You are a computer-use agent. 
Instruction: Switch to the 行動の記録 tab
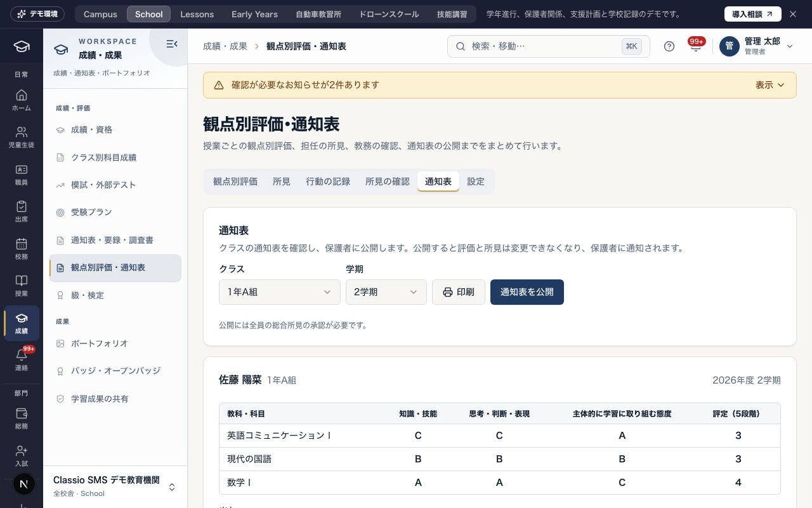(x=328, y=182)
